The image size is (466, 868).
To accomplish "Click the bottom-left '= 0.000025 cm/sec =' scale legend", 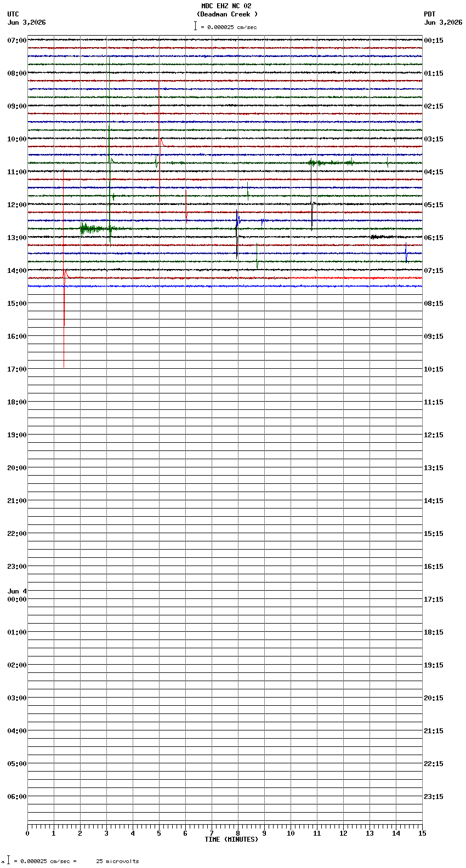I will (x=45, y=861).
